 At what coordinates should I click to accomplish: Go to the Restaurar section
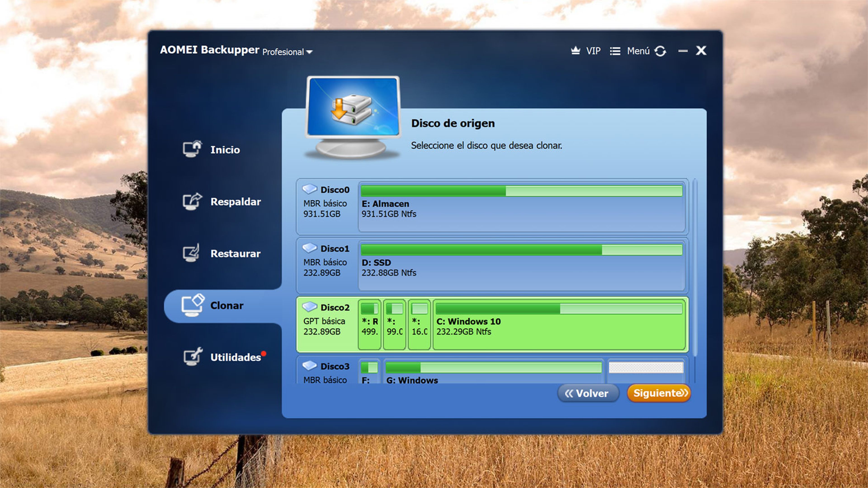221,253
